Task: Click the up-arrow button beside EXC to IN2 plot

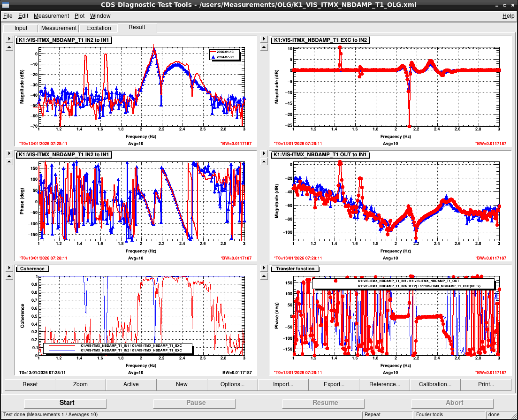Action: click(x=264, y=47)
